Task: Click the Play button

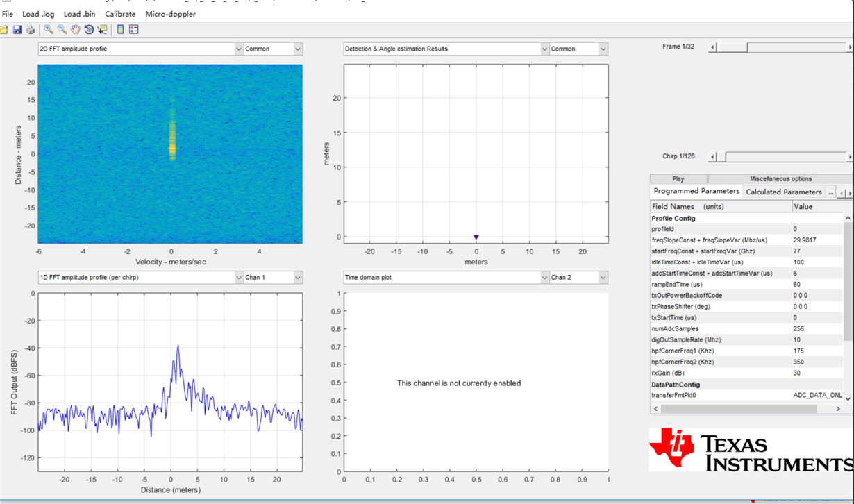Action: pyautogui.click(x=678, y=178)
